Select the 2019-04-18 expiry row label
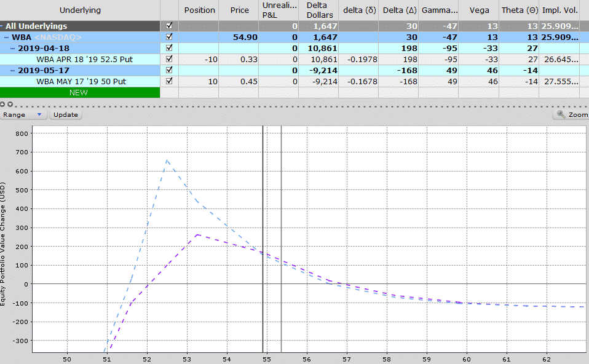 tap(44, 49)
